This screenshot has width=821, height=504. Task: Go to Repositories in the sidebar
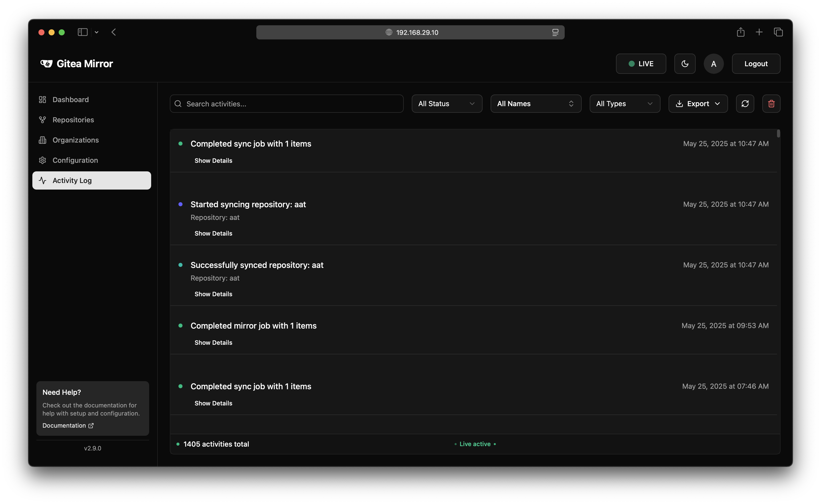tap(73, 120)
